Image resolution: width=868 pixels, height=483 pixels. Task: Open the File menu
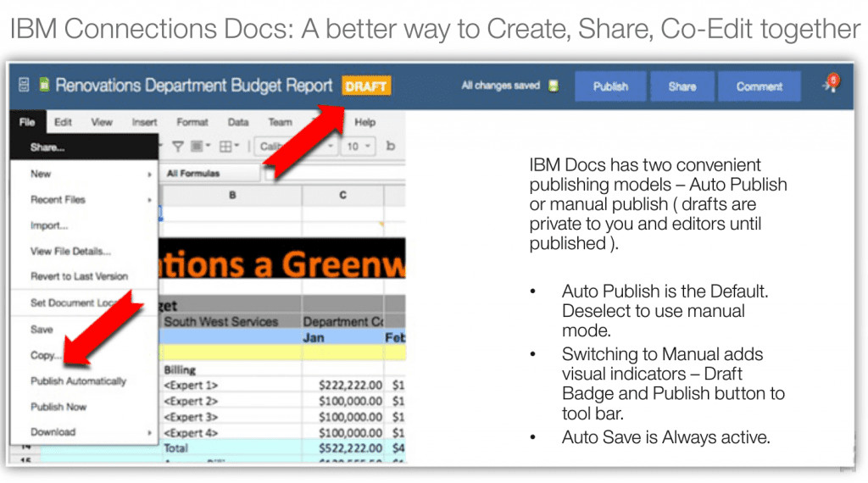click(27, 122)
